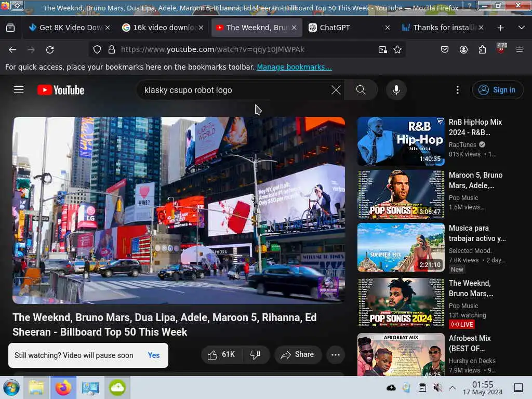Open 'Maroon 5, Bruno Mars, Adele' video title
Screen dimensions: 532x399
476,180
